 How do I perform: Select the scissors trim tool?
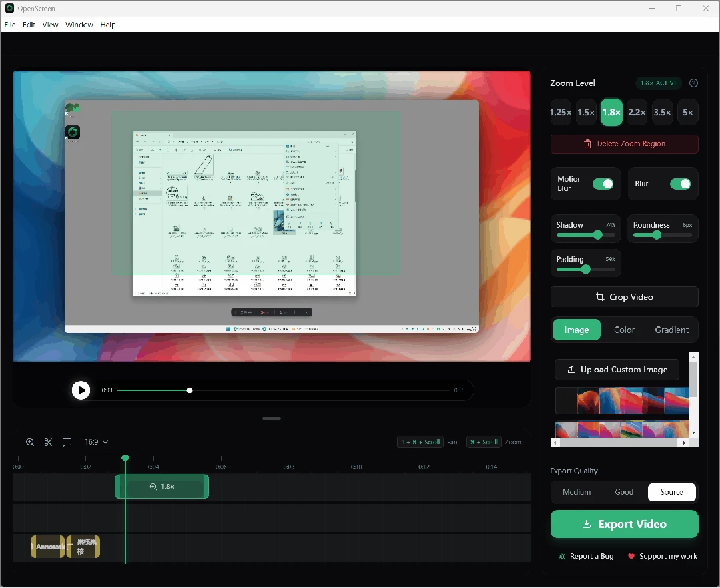click(48, 442)
